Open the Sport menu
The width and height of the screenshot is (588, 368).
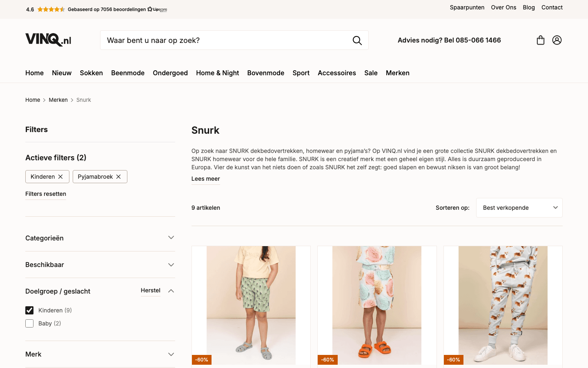[x=301, y=73]
